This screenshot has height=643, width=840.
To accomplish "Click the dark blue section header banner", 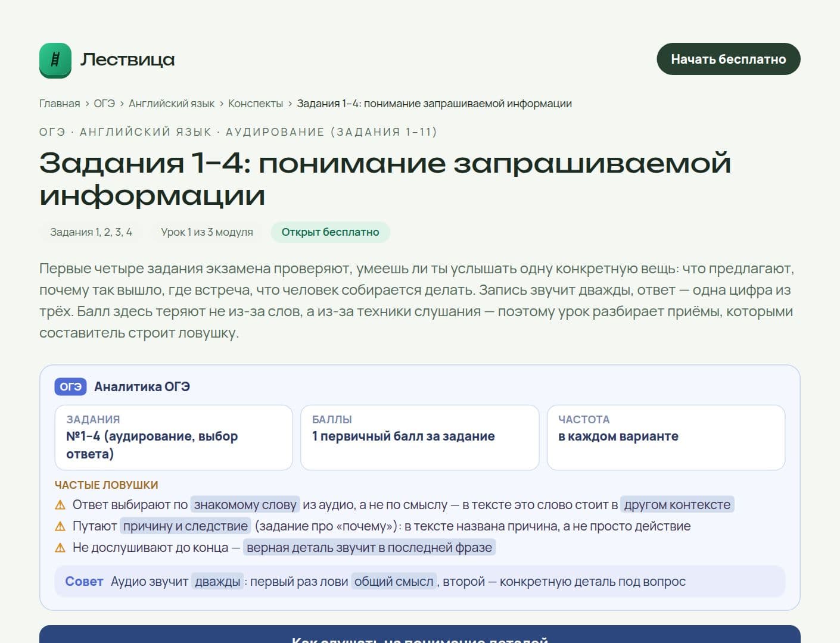I will tap(420, 634).
